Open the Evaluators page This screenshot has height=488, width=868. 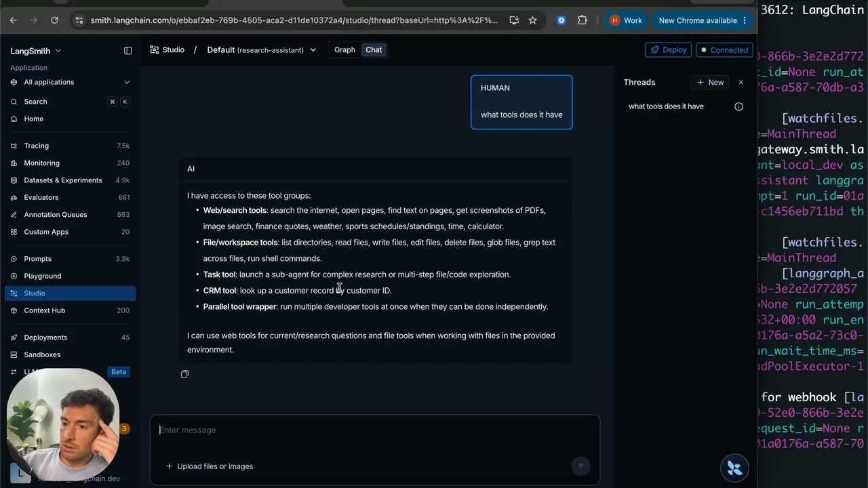[70, 197]
